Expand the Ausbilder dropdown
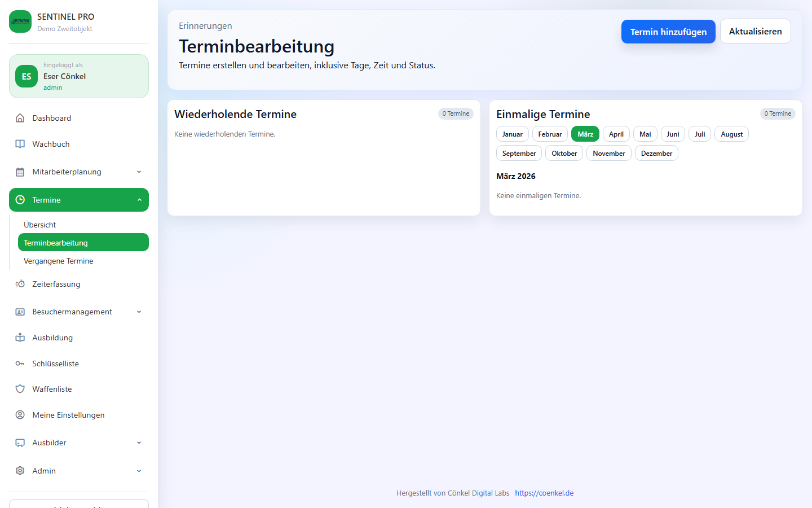812x508 pixels. coord(139,443)
